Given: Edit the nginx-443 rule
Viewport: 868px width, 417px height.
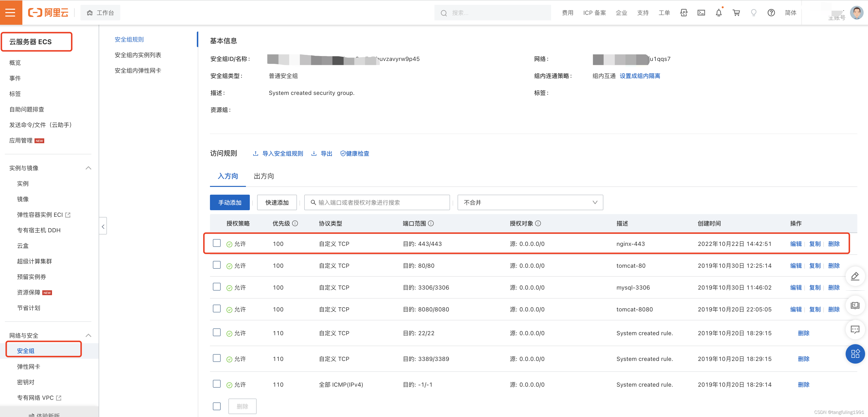Looking at the screenshot, I should 796,244.
